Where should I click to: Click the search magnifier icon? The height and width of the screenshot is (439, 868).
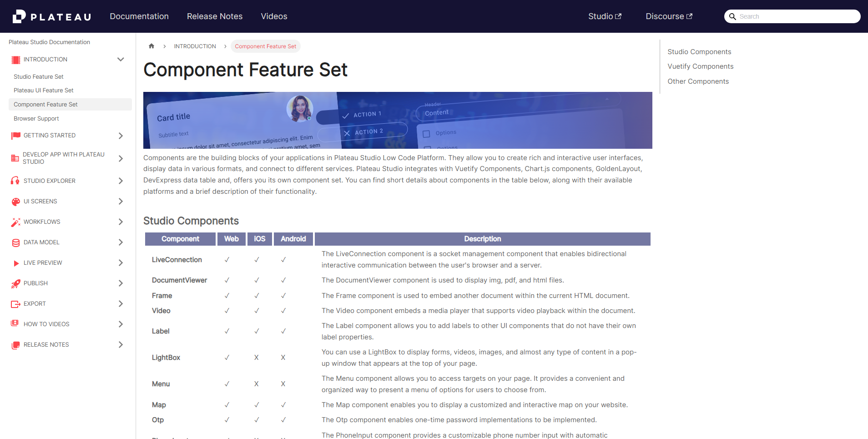click(732, 16)
